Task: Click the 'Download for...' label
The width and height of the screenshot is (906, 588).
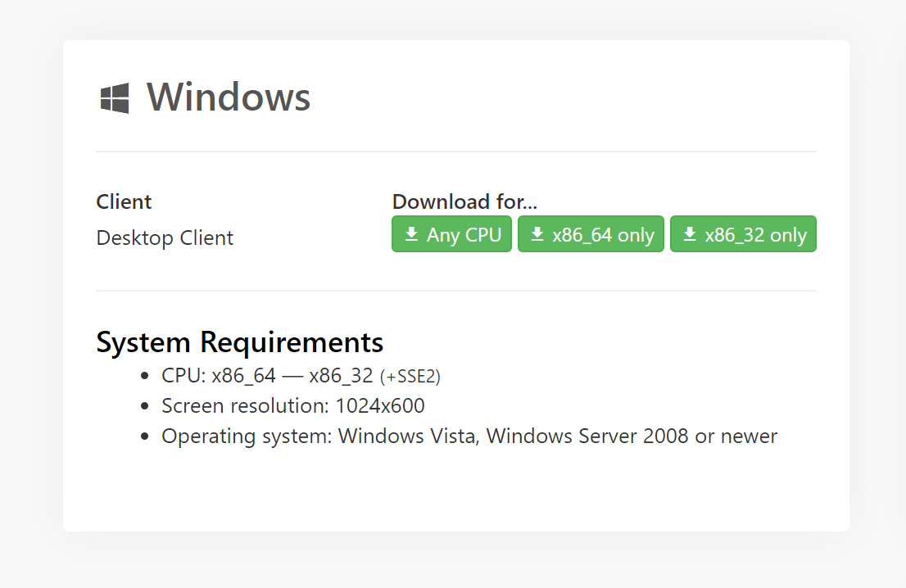Action: 470,202
